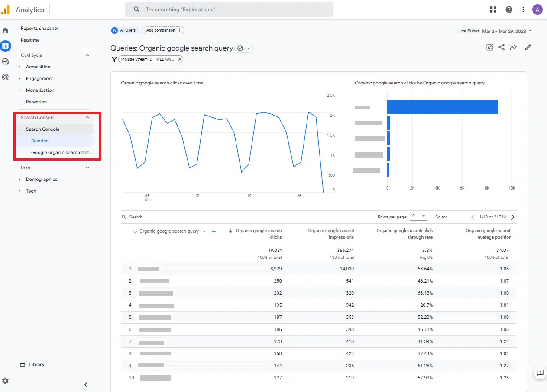This screenshot has width=547, height=392.
Task: Open the Library link
Action: 37,365
